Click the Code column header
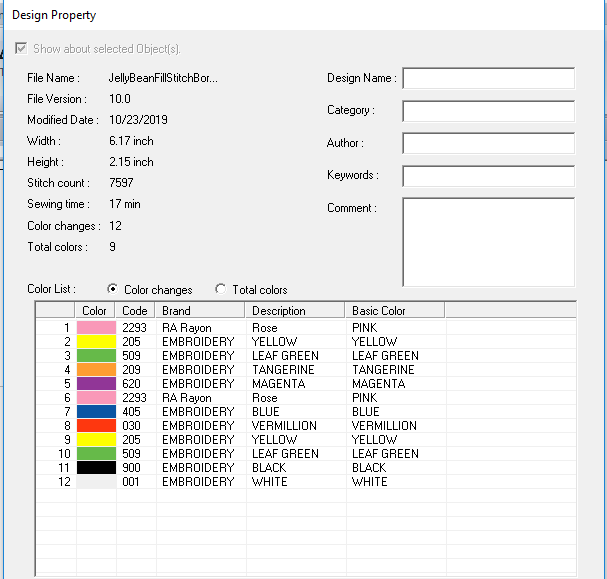The height and width of the screenshot is (579, 607). [135, 311]
